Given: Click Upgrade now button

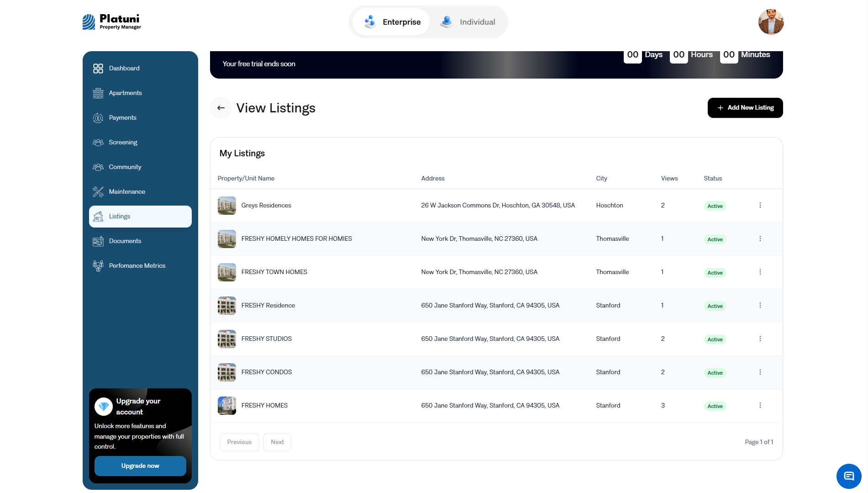Looking at the screenshot, I should click(140, 466).
